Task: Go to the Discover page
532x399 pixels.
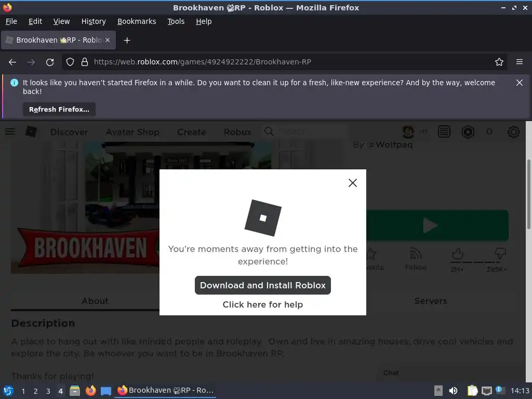Action: tap(69, 132)
